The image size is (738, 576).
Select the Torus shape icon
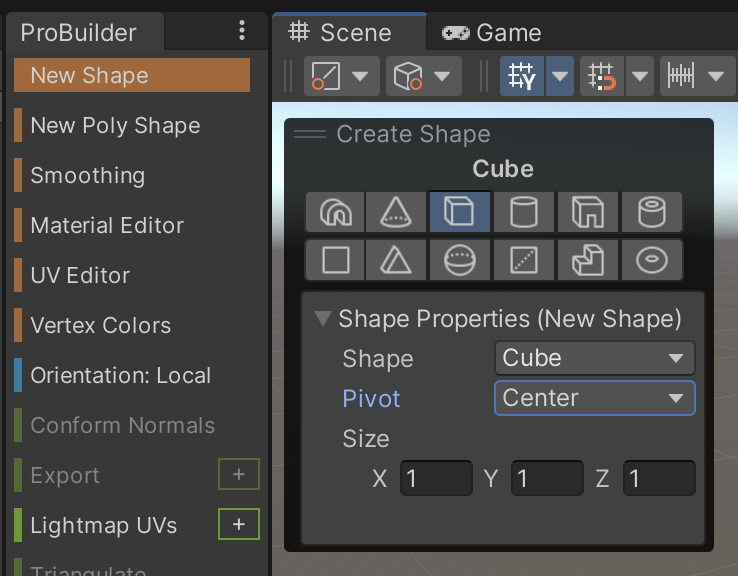coord(651,260)
